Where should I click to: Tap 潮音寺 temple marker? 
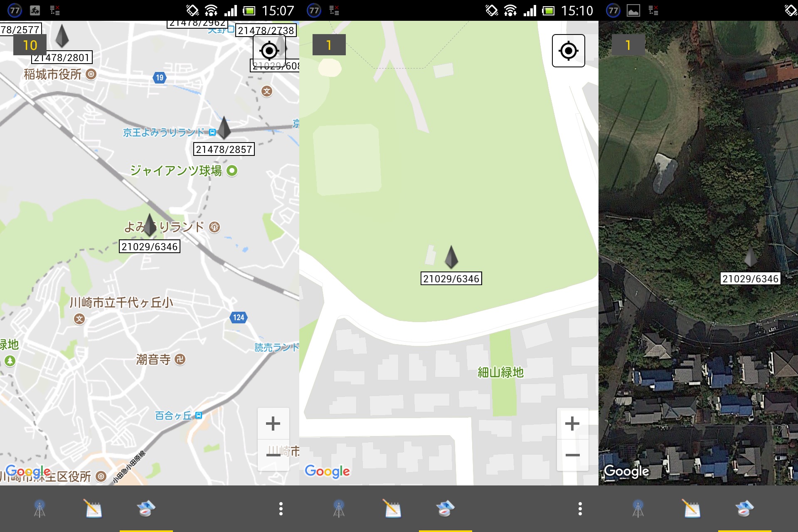coord(180,359)
